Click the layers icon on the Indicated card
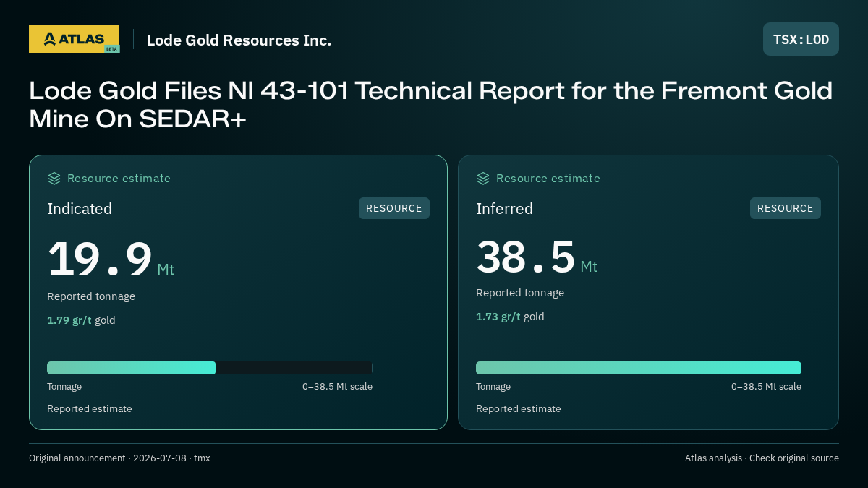This screenshot has height=488, width=868. click(x=54, y=179)
